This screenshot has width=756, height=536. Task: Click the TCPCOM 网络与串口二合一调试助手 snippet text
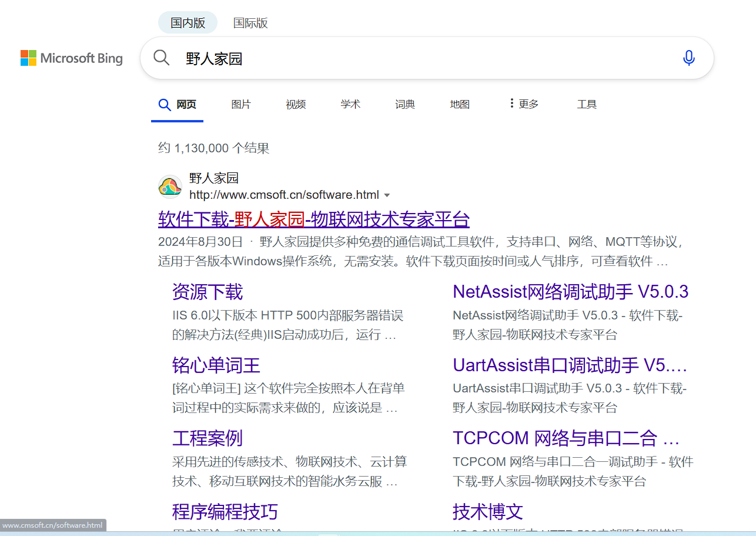coord(573,472)
